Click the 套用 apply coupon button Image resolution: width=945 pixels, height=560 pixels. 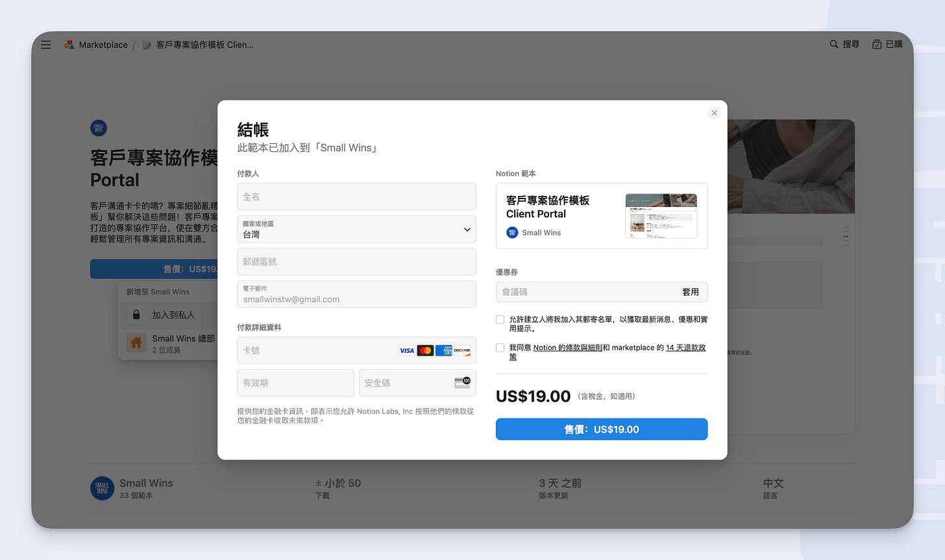[691, 292]
